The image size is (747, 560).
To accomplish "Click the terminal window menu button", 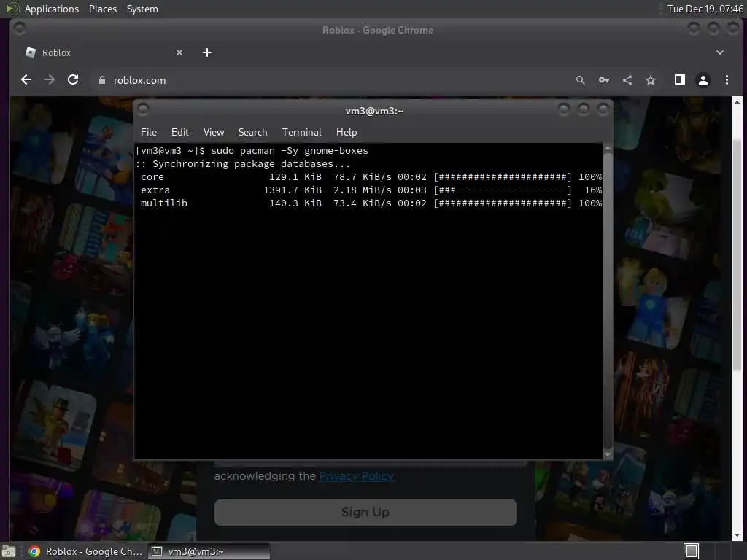I will pos(143,110).
